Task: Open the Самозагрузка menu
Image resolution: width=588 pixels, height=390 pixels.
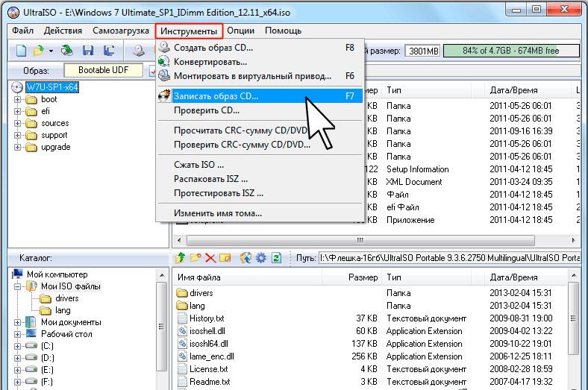Action: coord(121,31)
